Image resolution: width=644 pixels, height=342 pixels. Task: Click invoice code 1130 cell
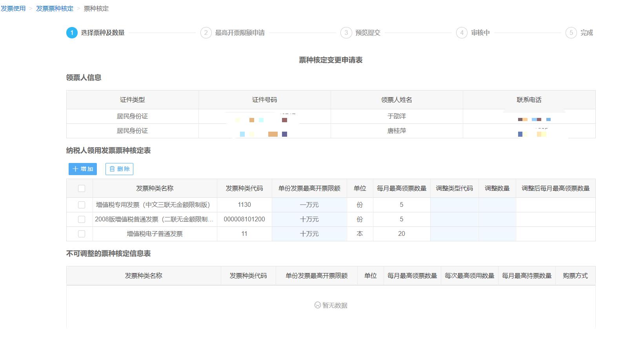244,205
